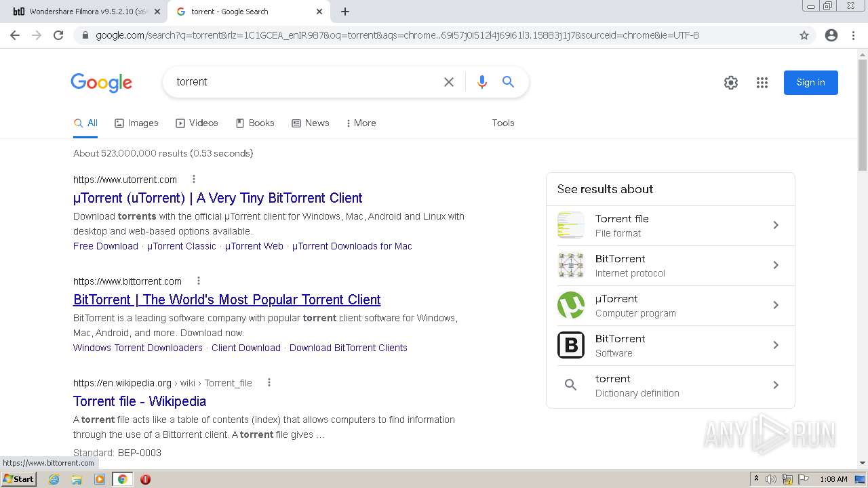This screenshot has width=868, height=488.
Task: Click the red Opera taskbar icon
Action: [145, 479]
